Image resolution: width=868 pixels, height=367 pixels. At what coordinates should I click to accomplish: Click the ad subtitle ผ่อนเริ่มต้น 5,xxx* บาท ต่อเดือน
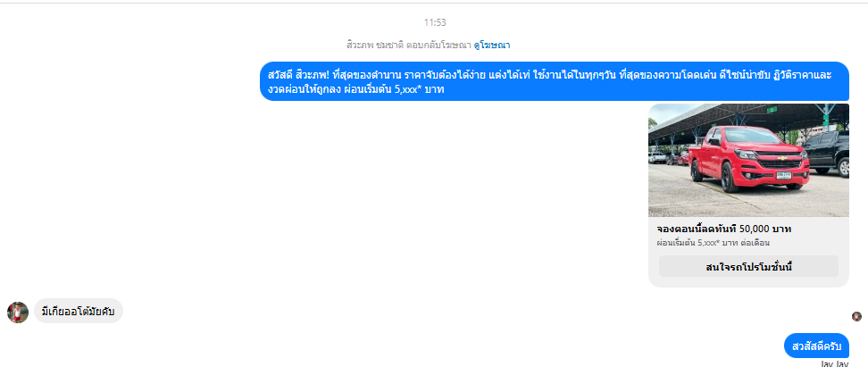(713, 243)
